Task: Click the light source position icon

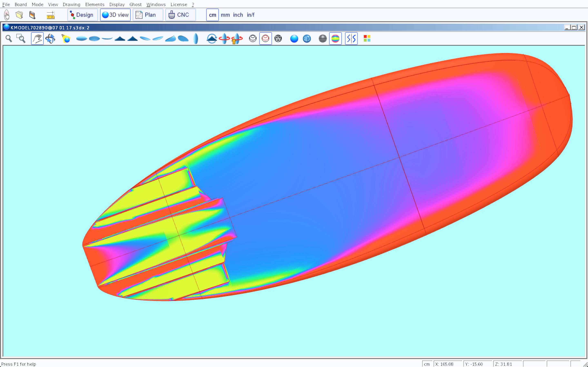Action: pyautogui.click(x=66, y=39)
